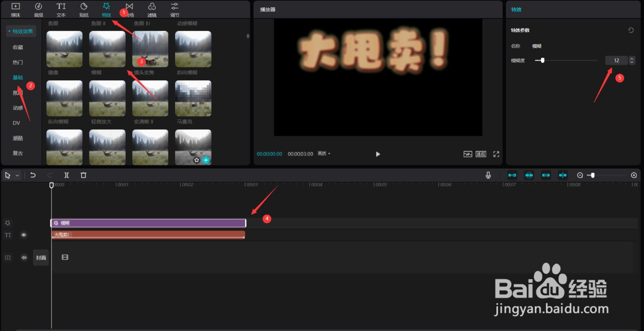Split the clip at the playhead
Image resolution: width=644 pixels, height=331 pixels.
[x=67, y=175]
